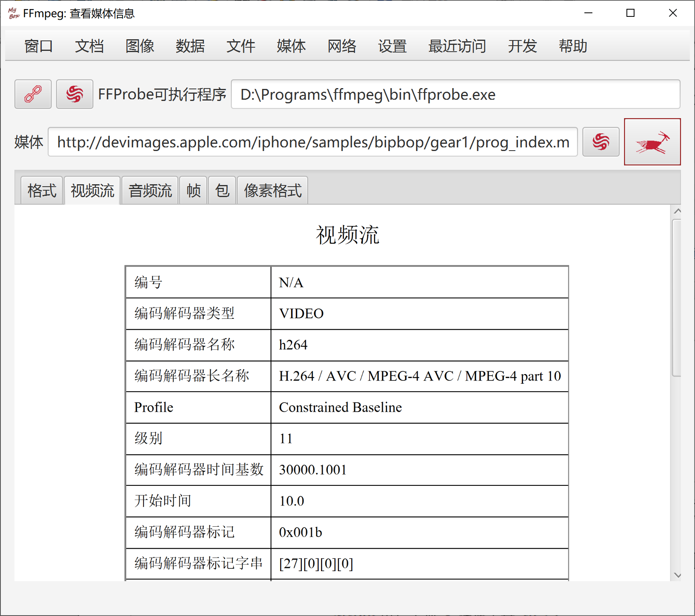Click the h264 value cell
Image resolution: width=695 pixels, height=616 pixels.
point(420,345)
